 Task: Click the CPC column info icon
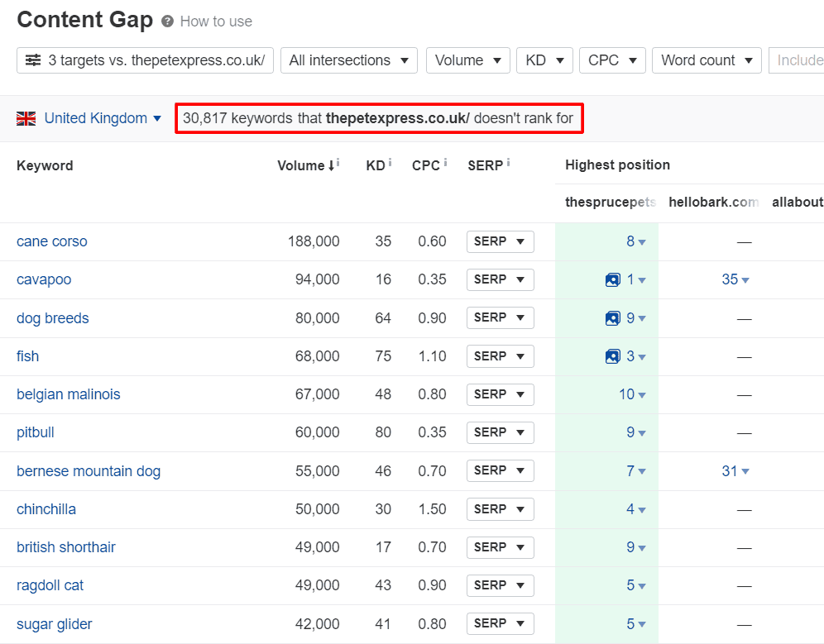point(445,163)
